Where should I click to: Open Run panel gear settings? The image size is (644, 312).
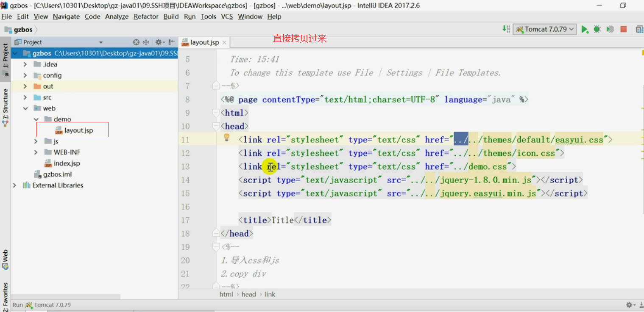click(630, 305)
